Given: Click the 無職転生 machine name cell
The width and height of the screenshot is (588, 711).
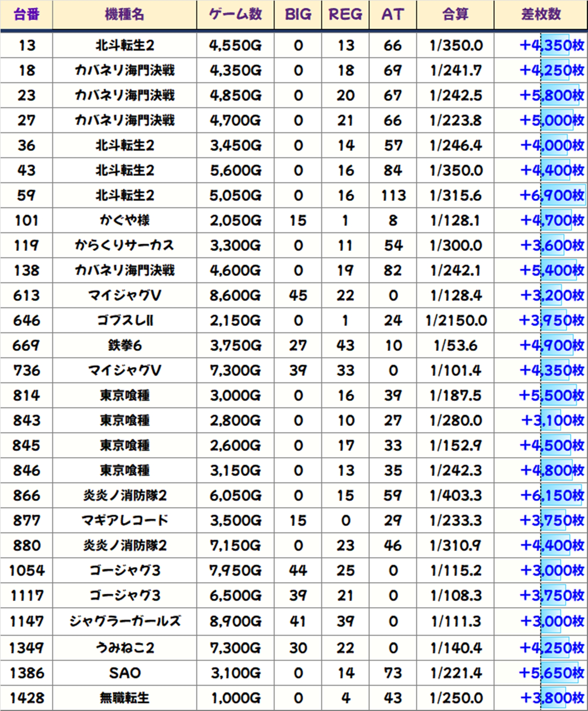Looking at the screenshot, I should tap(125, 698).
